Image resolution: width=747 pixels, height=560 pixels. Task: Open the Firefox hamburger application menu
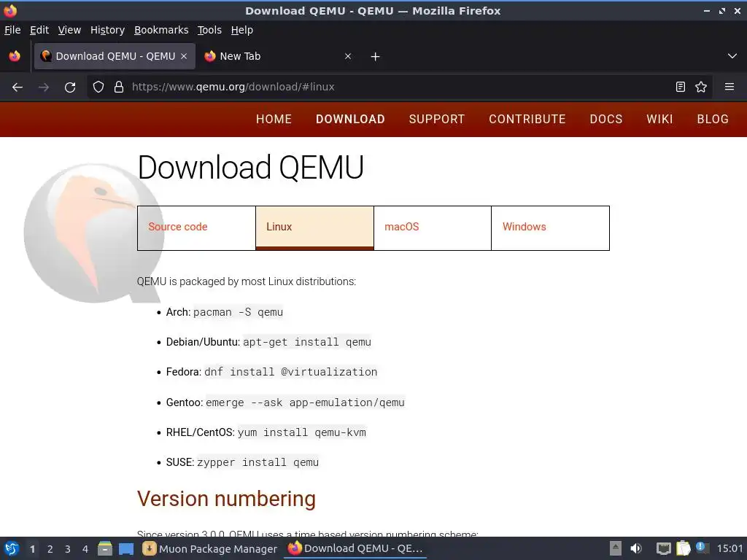click(729, 87)
